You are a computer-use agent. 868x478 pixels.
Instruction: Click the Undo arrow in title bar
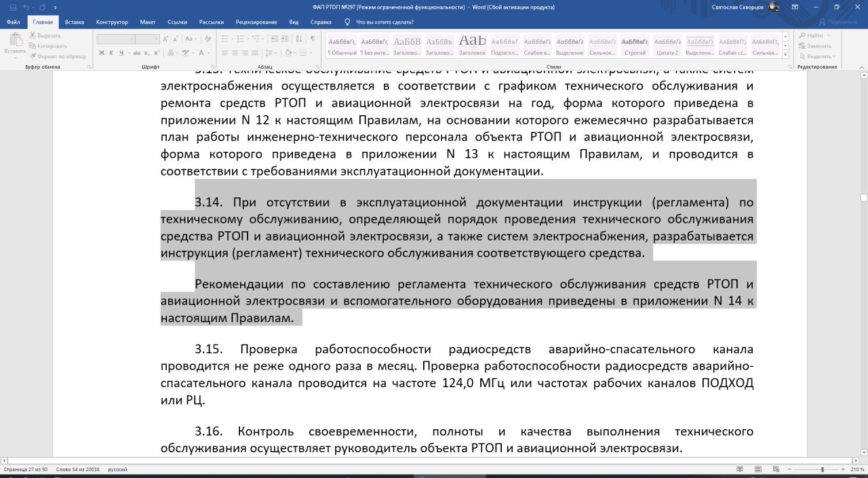point(26,7)
